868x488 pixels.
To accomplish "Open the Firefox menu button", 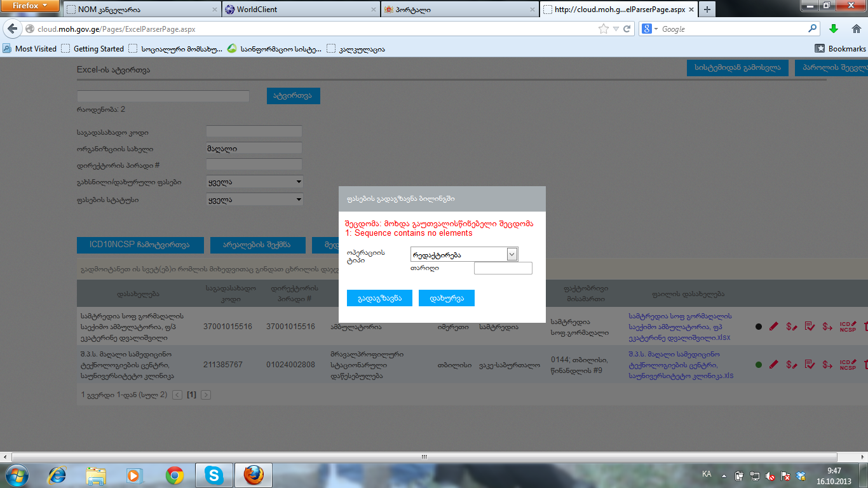I will 31,6.
